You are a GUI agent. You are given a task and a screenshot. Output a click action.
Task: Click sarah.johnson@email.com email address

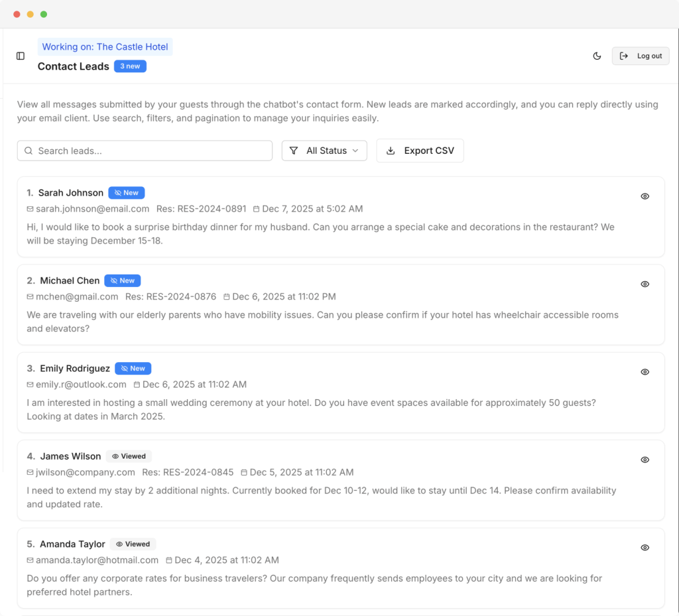coord(92,209)
